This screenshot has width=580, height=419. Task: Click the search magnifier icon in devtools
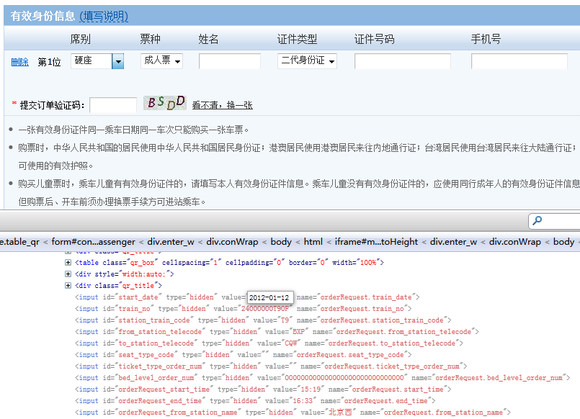click(x=537, y=221)
